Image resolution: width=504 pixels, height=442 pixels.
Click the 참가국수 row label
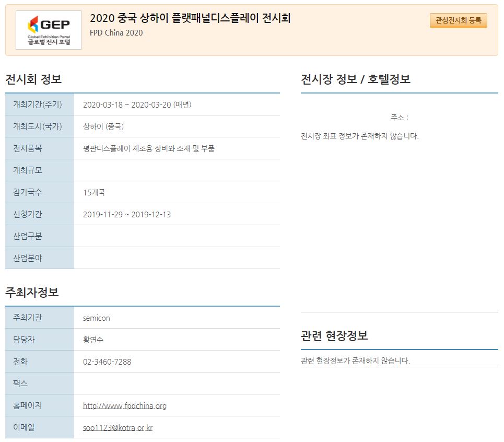point(27,192)
